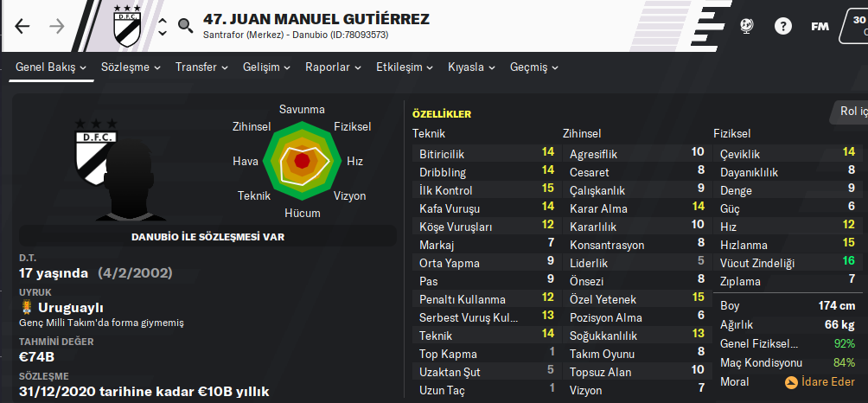Open the Kıyasla menu

point(471,67)
